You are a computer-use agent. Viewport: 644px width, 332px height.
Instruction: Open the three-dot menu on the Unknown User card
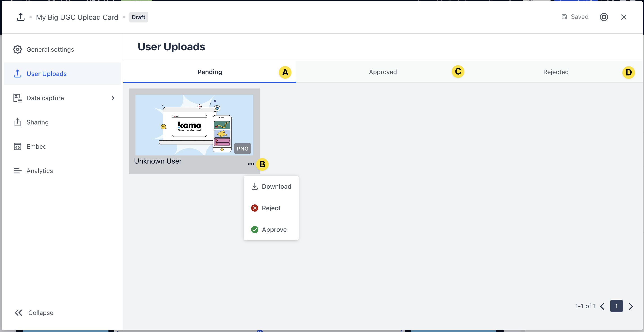[x=251, y=164]
